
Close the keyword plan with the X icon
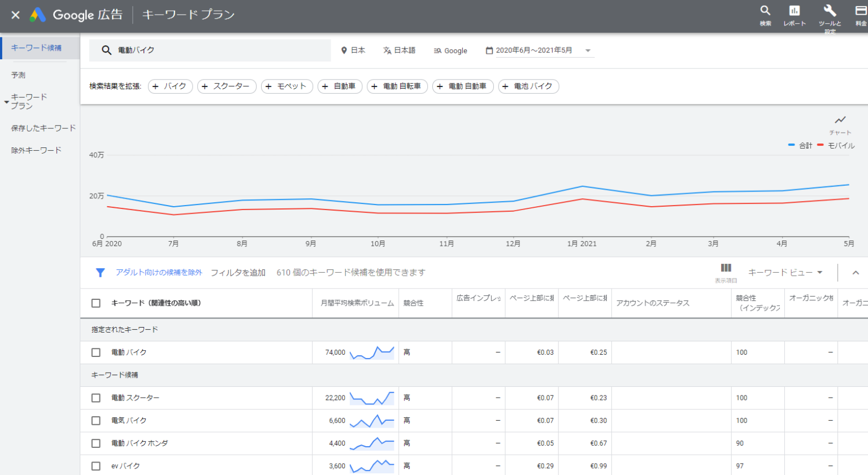pos(16,15)
